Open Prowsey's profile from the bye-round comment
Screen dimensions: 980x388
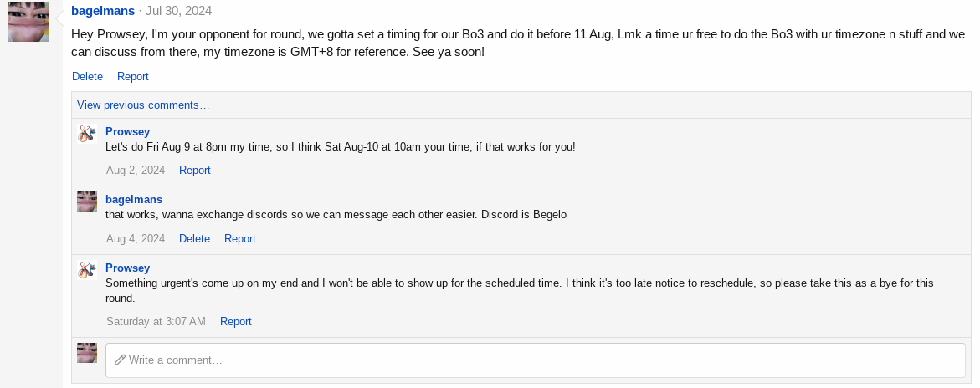[127, 268]
